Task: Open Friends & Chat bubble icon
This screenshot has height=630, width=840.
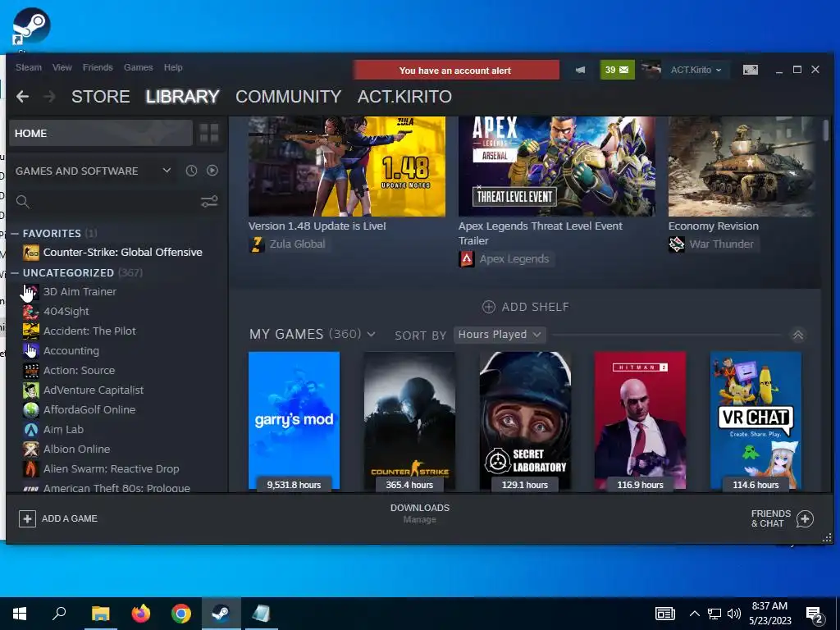Action: coord(806,518)
